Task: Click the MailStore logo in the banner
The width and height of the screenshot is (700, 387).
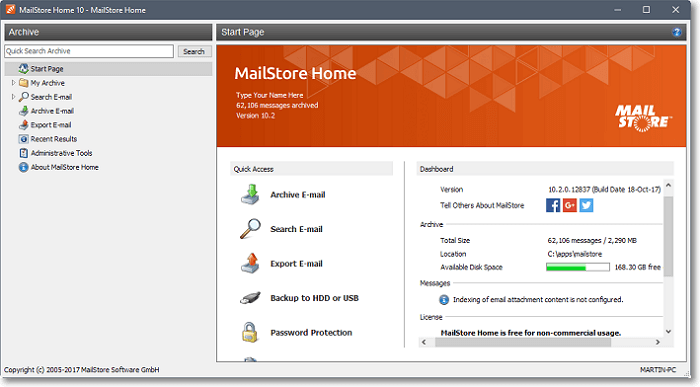Action: [643, 118]
